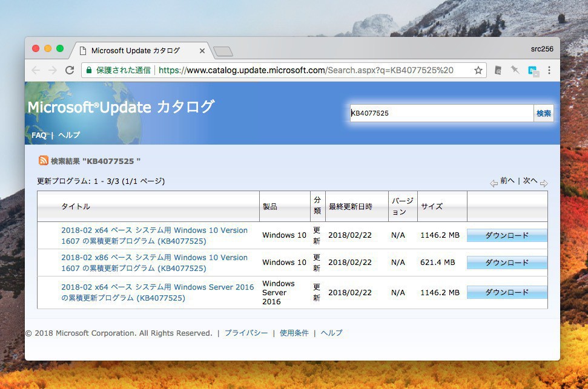Click the 前へ pagination link
Viewport: 588px width, 389px height.
point(507,181)
